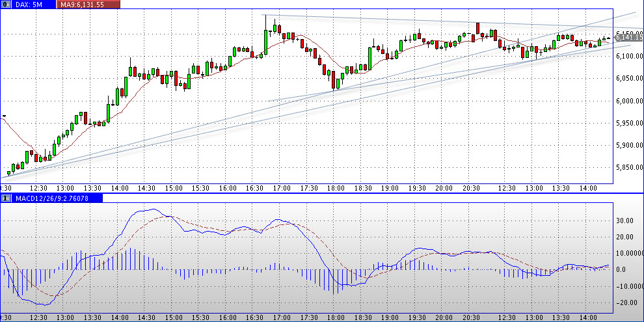Click the main chart panel 0 icon
The height and width of the screenshot is (322, 644).
(x=5, y=5)
